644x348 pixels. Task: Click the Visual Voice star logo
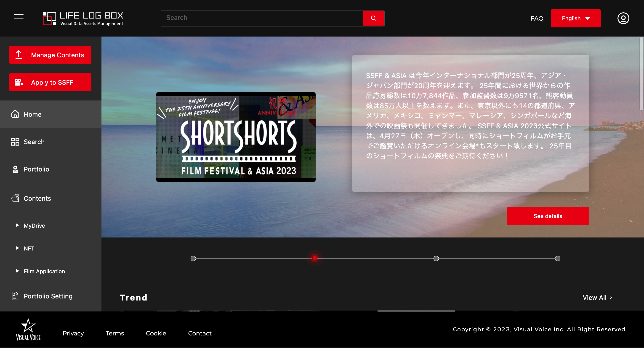pos(28,330)
